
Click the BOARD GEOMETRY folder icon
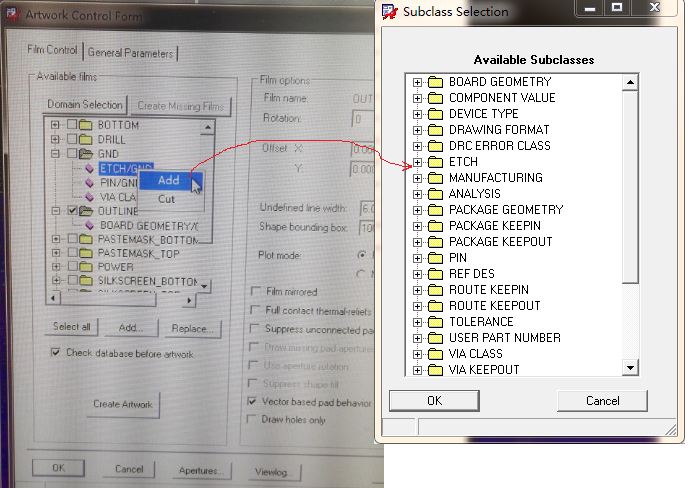pos(436,82)
